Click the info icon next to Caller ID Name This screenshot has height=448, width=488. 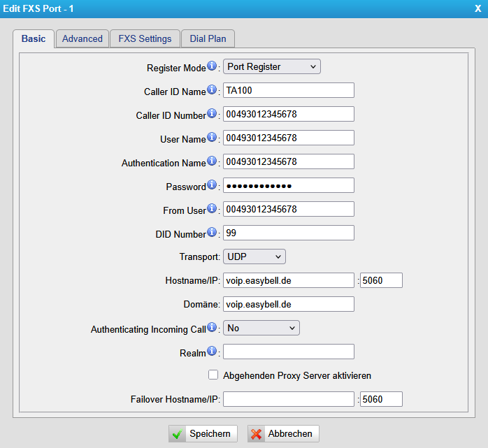(x=213, y=90)
